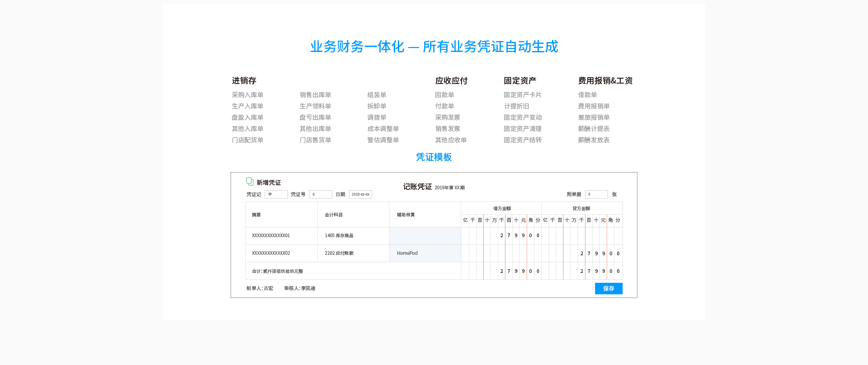Click 销售出库单 link

pos(315,95)
